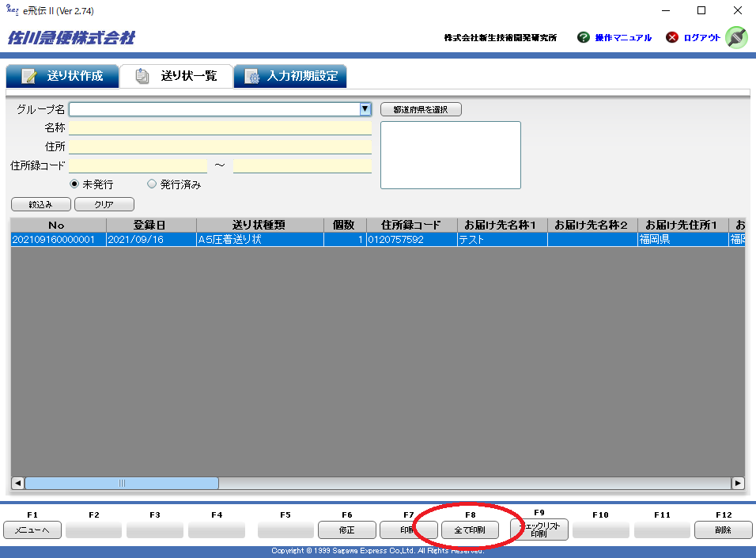
Task: Open the 操作マニュアル link
Action: coord(623,38)
